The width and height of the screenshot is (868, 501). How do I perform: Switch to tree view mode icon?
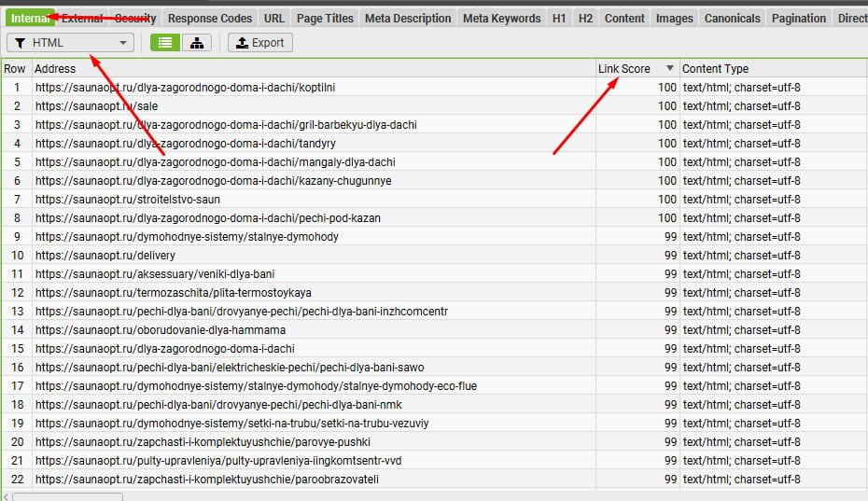click(197, 43)
